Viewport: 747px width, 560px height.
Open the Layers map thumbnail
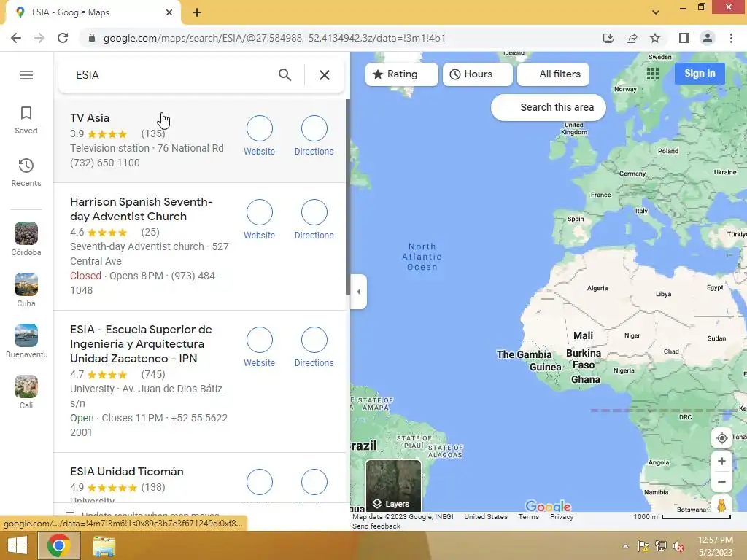(x=393, y=486)
